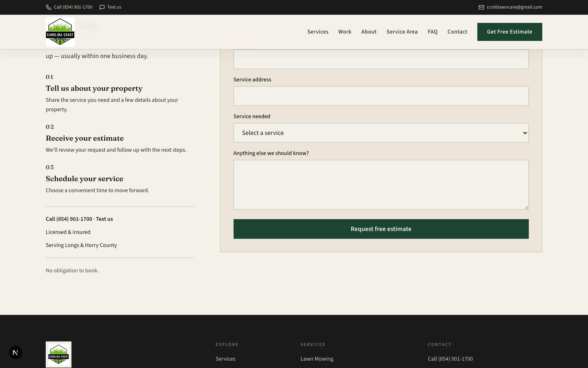
Task: Open the Next.js dev tools badge
Action: pyautogui.click(x=15, y=353)
